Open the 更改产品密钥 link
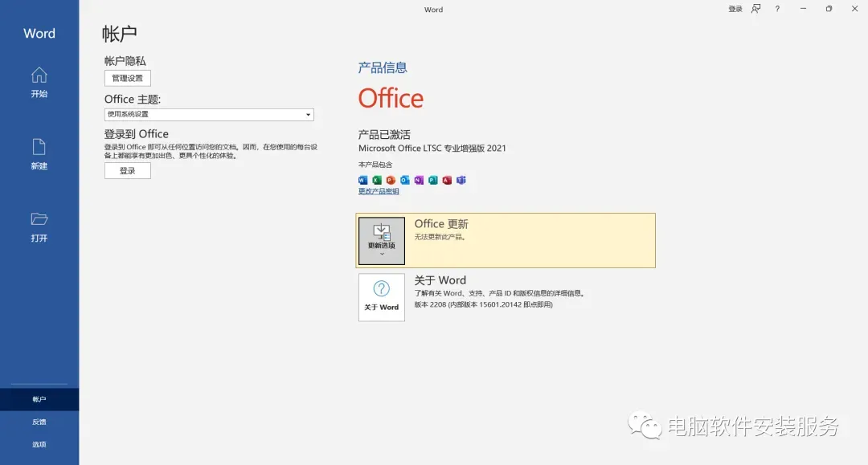Viewport: 868px width, 465px height. pyautogui.click(x=379, y=191)
